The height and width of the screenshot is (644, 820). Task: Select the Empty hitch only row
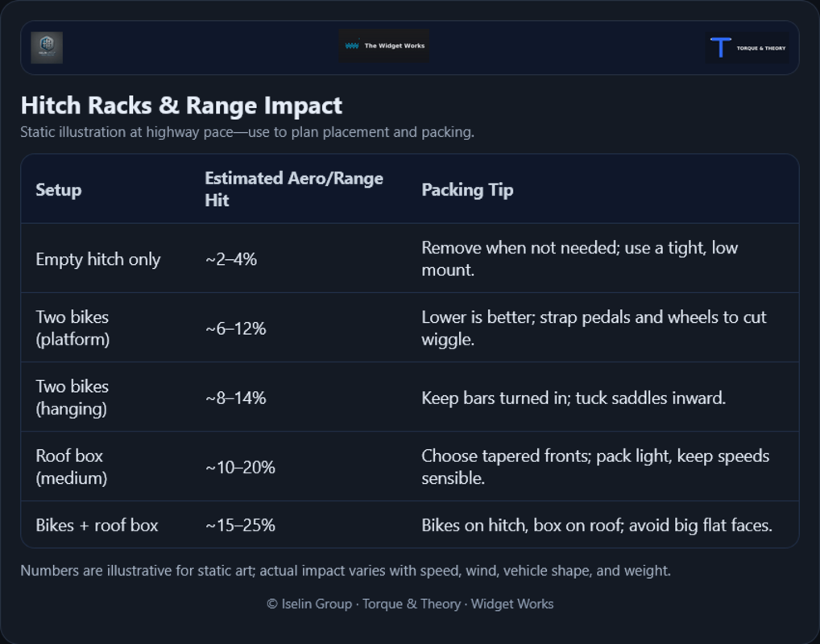click(x=98, y=259)
